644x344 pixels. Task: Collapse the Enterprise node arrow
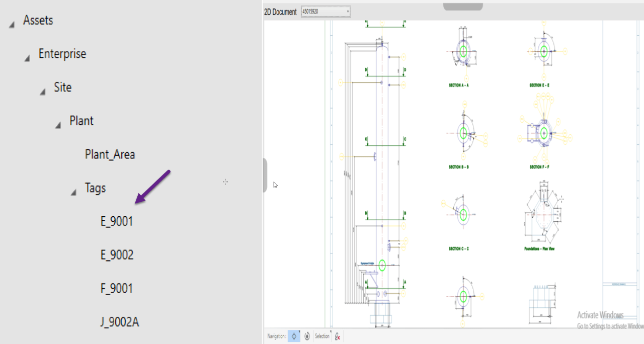[x=27, y=58]
